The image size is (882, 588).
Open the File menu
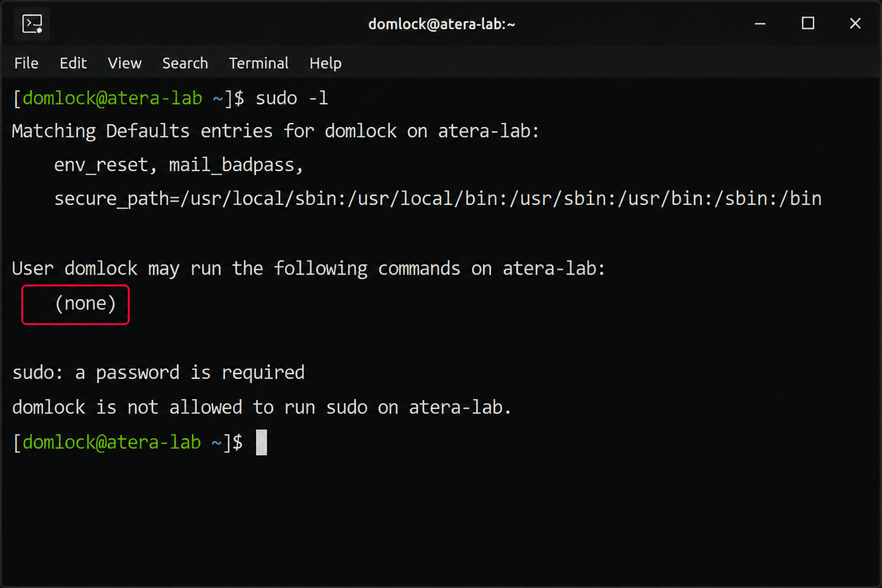[x=26, y=63]
